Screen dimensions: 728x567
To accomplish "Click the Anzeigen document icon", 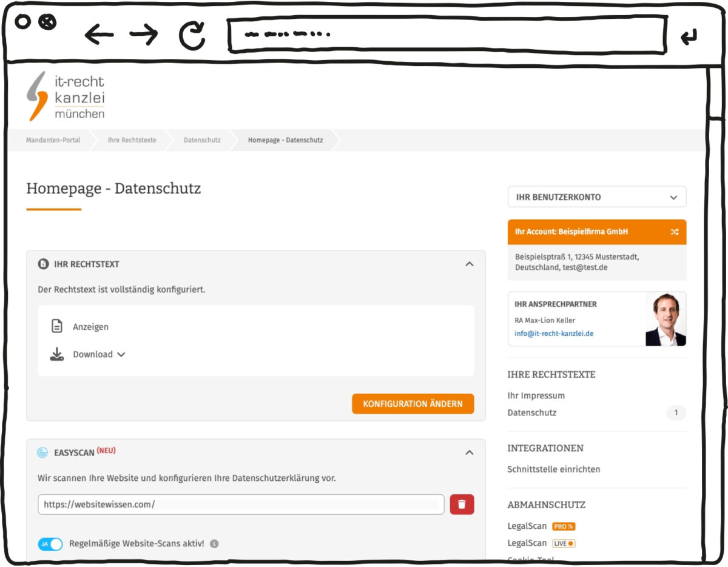I will [x=57, y=327].
